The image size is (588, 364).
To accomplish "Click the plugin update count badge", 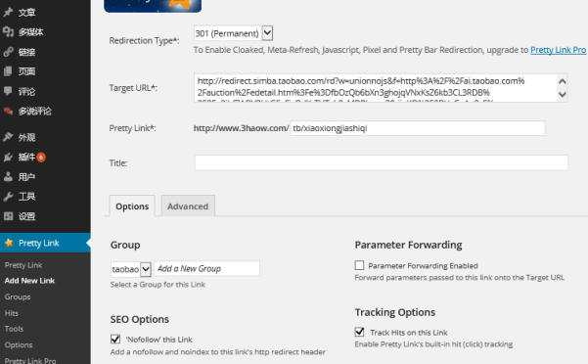I will 41,158.
